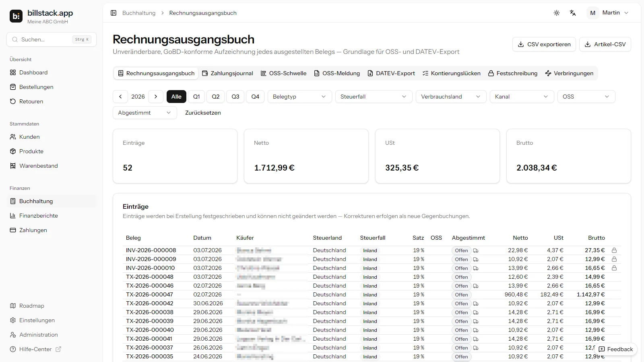The image size is (644, 362).
Task: Reset filters with Zurücksetzen
Action: [203, 113]
